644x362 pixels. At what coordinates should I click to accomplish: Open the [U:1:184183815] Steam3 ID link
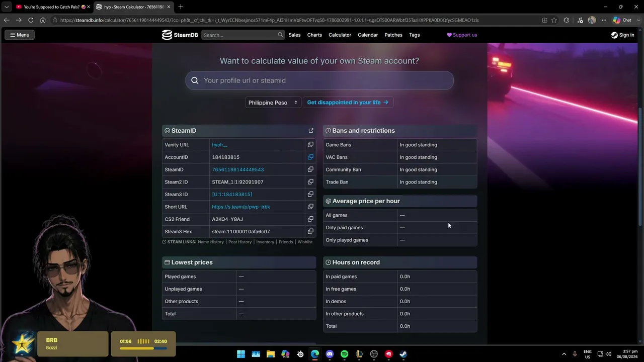[232, 194]
